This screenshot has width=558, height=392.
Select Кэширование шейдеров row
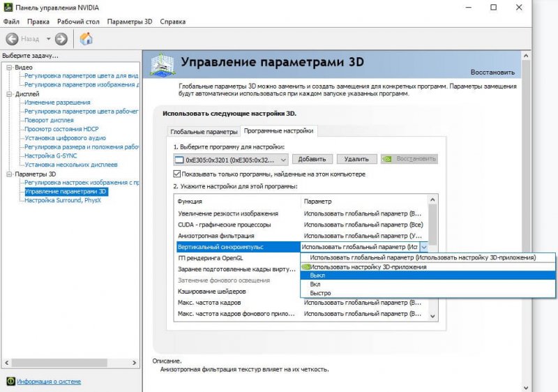click(x=238, y=292)
